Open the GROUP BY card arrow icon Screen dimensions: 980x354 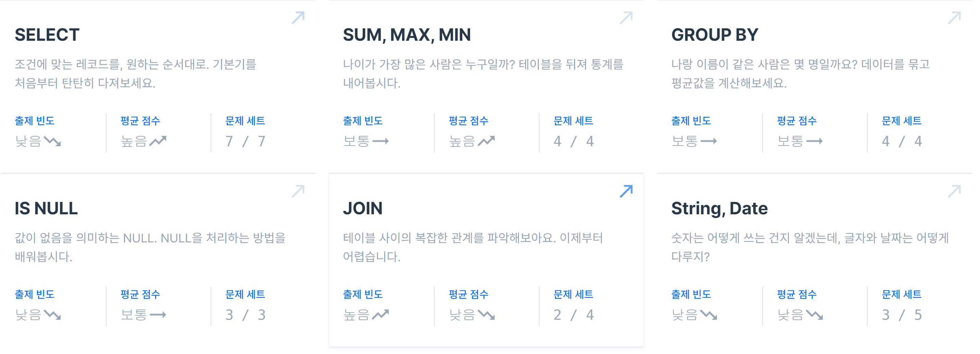pos(955,17)
